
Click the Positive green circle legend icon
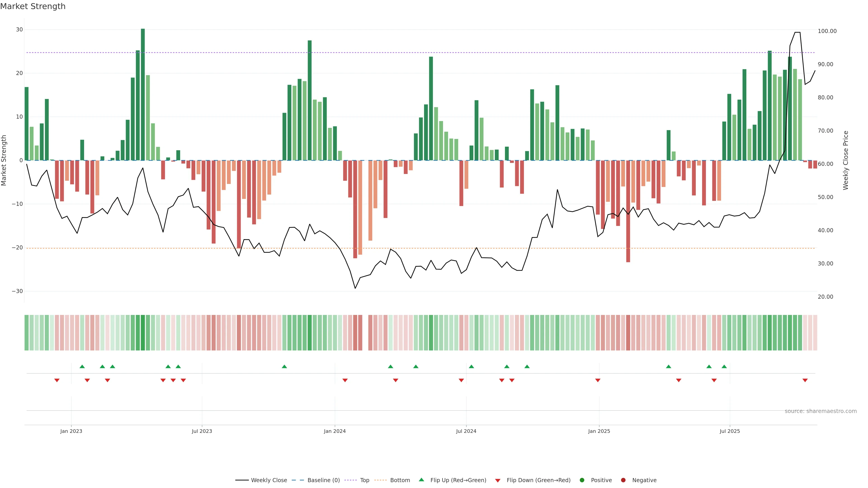pos(582,480)
